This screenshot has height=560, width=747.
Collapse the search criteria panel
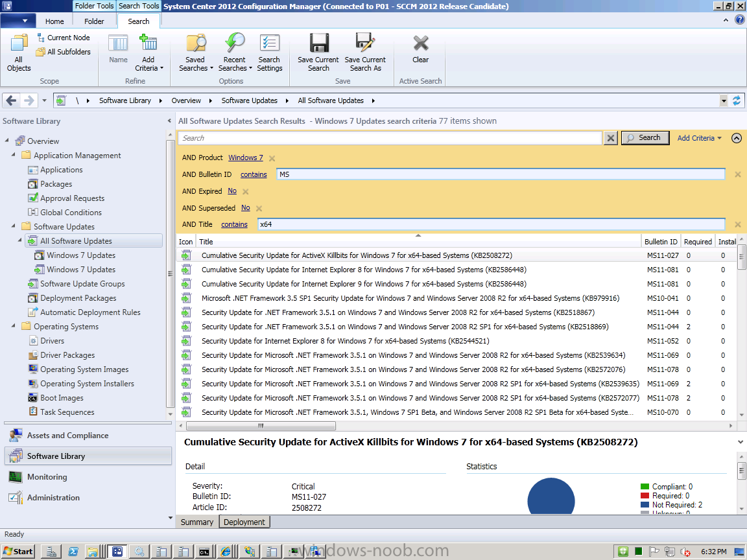737,138
